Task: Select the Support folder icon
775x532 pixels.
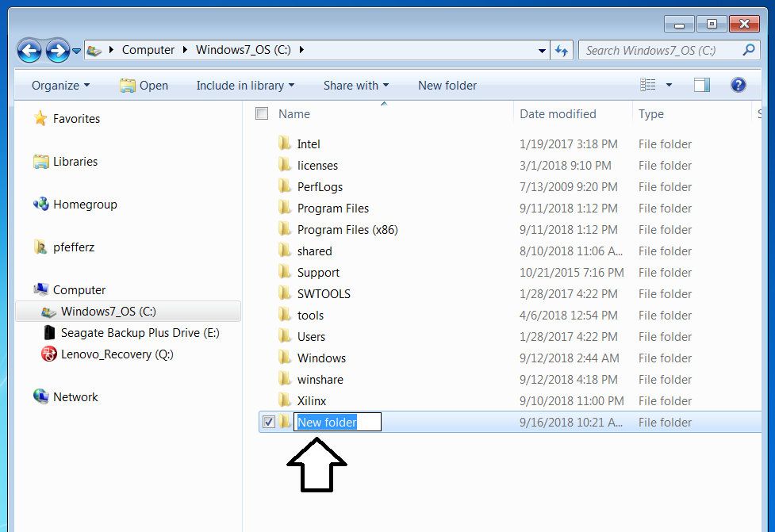Action: tap(285, 272)
